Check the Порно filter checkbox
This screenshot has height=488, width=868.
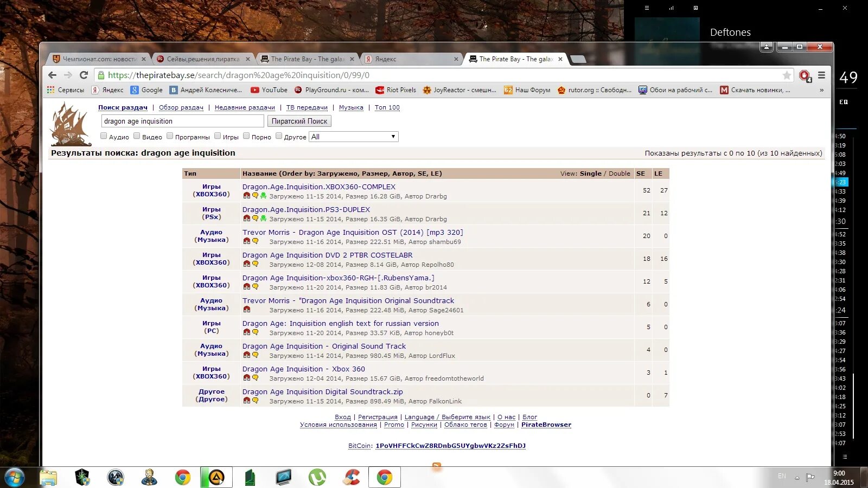pyautogui.click(x=246, y=136)
